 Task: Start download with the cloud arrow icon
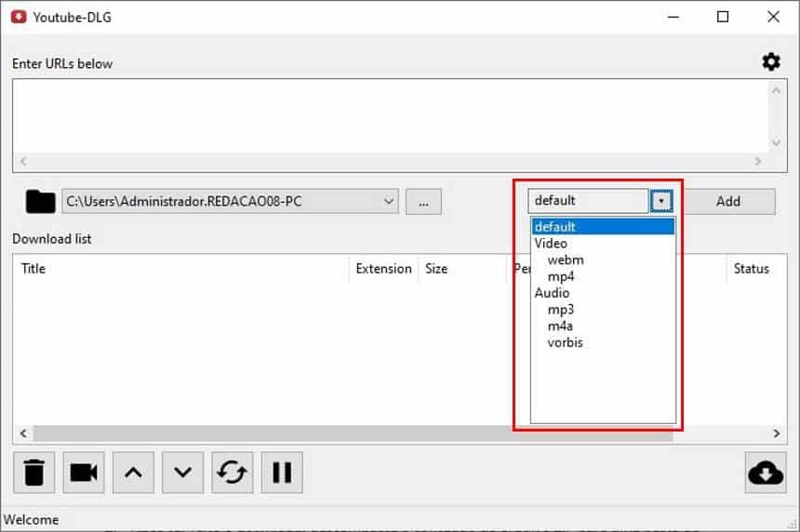coord(766,472)
